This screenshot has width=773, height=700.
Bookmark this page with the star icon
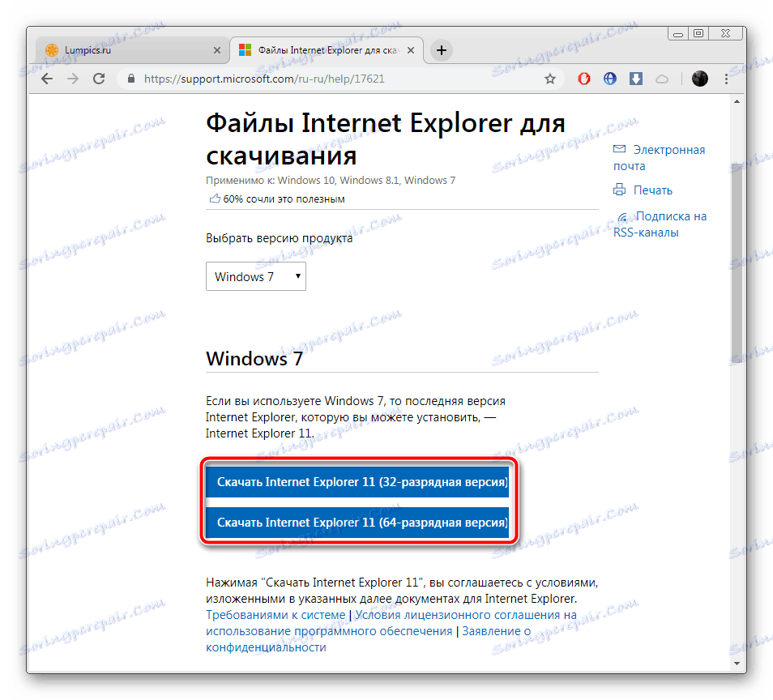tap(550, 79)
